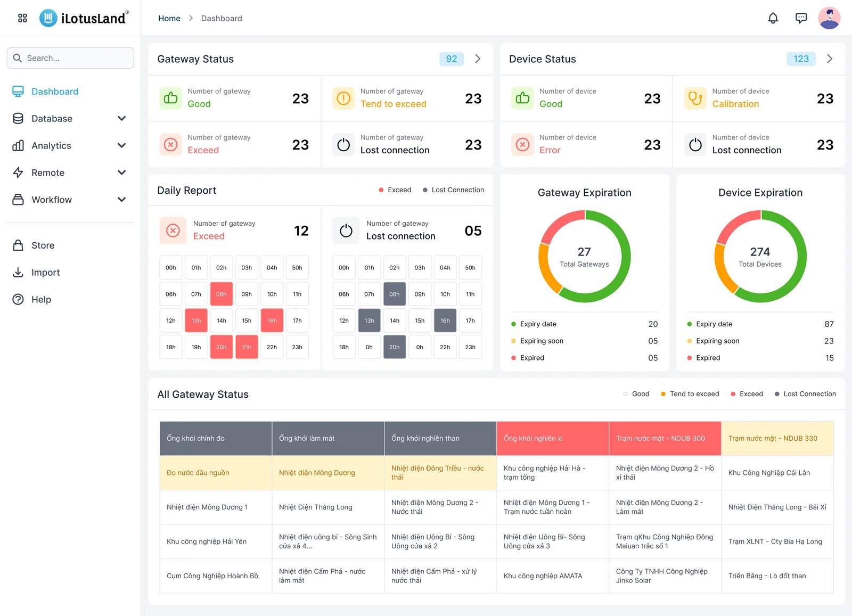Select the 21h cell in Exceed grid
The width and height of the screenshot is (852, 616).
tap(247, 347)
